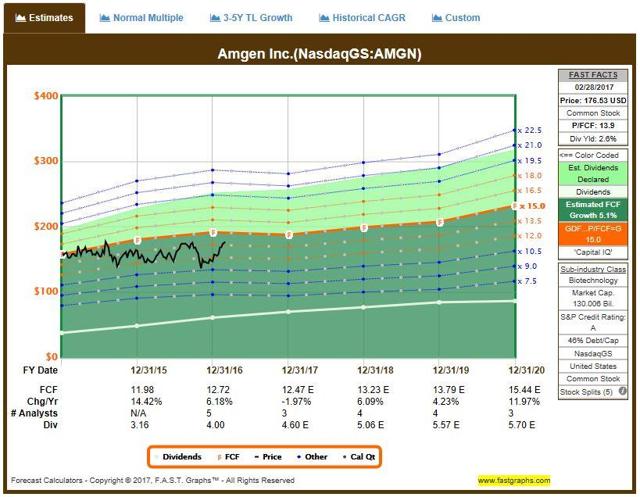Click the 4.60 E dividend estimate
640x497 pixels.
point(295,425)
